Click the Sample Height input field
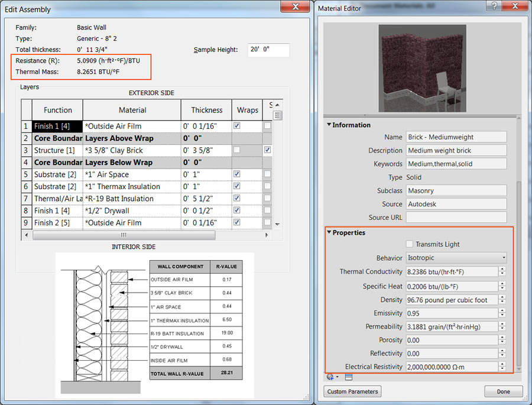This screenshot has width=532, height=405. pyautogui.click(x=268, y=50)
